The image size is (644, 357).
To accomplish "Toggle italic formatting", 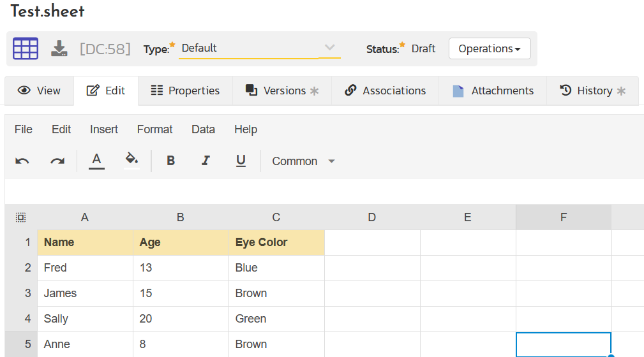I will (206, 161).
